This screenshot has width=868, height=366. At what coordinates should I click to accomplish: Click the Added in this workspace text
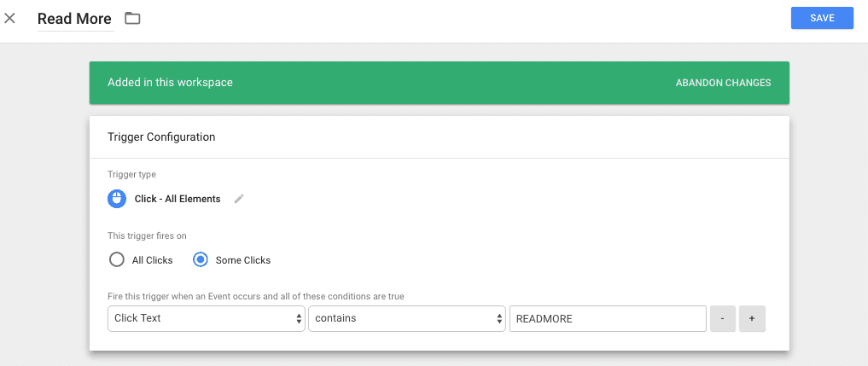pos(170,83)
